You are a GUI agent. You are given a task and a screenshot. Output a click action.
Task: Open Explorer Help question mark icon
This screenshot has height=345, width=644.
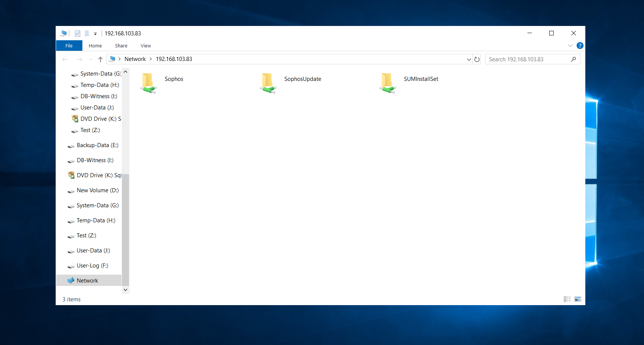tap(580, 46)
